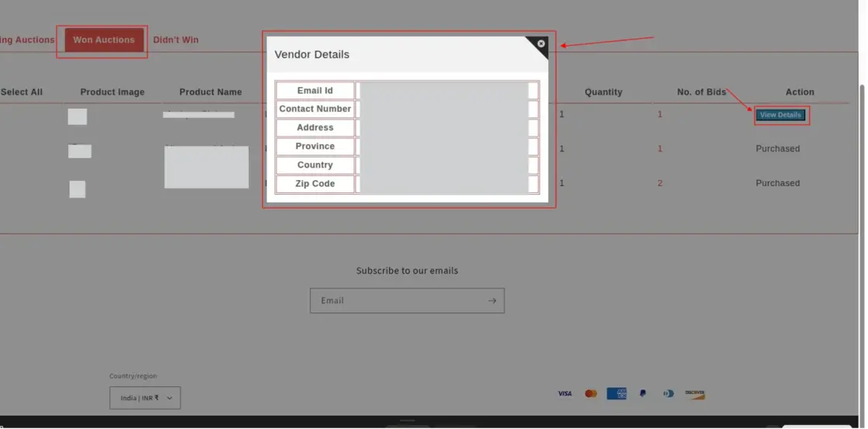This screenshot has height=429, width=868.
Task: Click the Select All column header
Action: (x=22, y=92)
